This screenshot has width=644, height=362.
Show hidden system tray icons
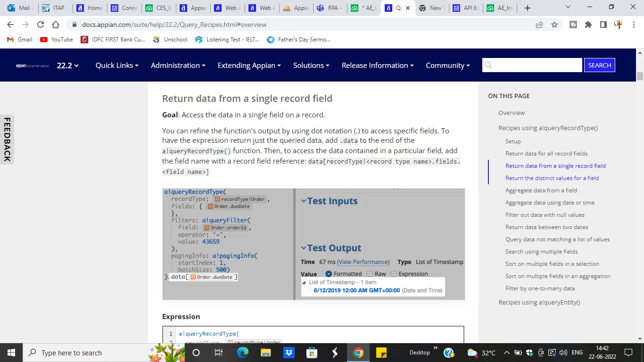point(506,353)
